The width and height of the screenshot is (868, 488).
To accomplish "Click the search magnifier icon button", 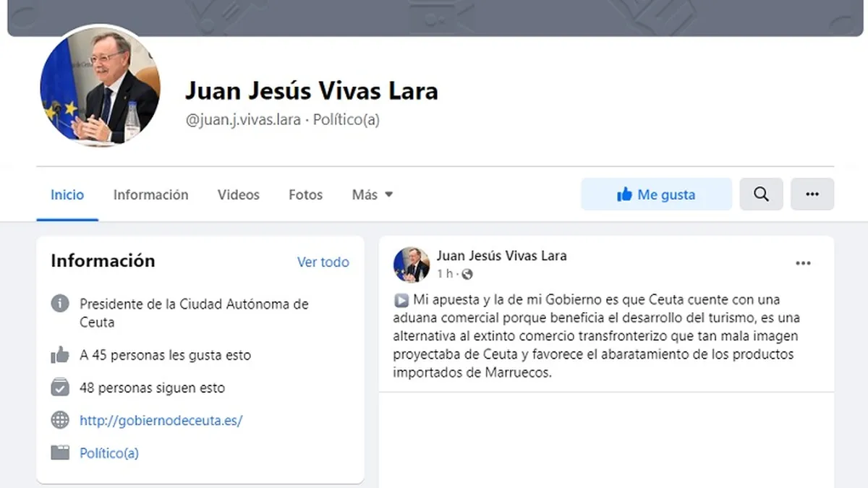I will click(x=761, y=194).
